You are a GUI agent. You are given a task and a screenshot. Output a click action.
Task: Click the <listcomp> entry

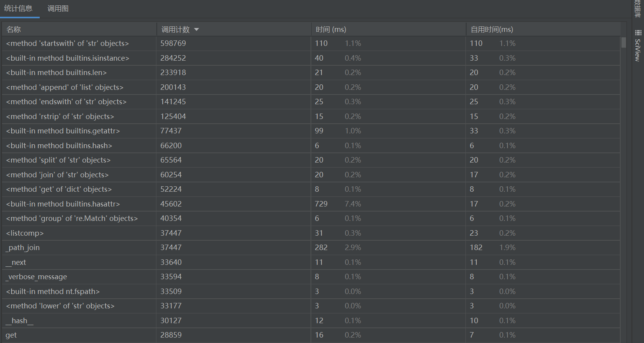(x=25, y=233)
